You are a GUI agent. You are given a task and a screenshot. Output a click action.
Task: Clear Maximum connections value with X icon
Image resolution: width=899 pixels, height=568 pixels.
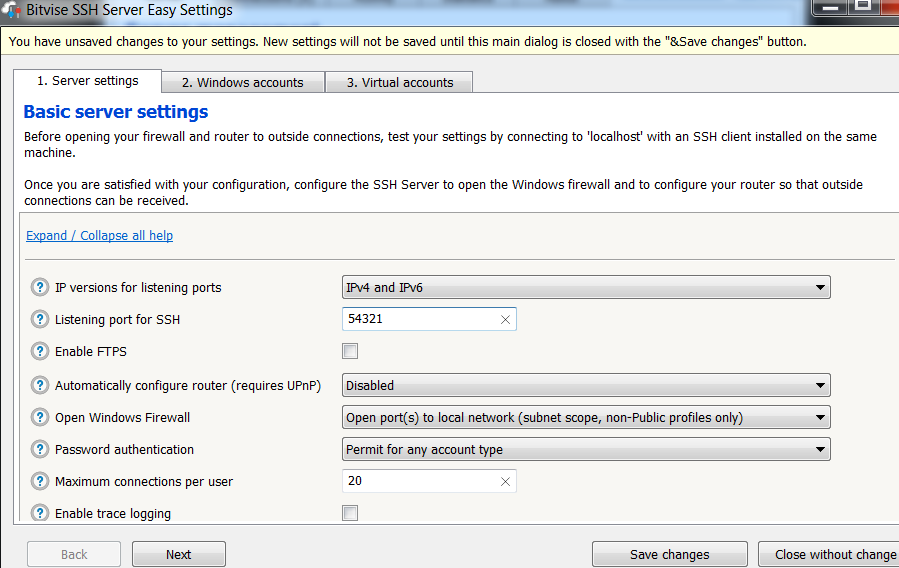(505, 482)
